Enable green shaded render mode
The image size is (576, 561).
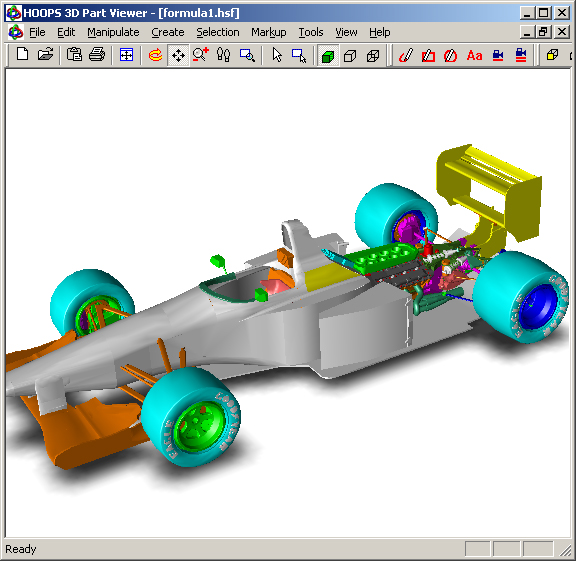[328, 55]
